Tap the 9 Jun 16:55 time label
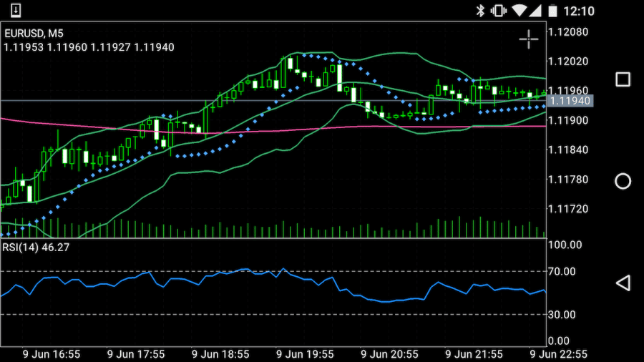Viewport: 644px width, 362px height. (52, 354)
